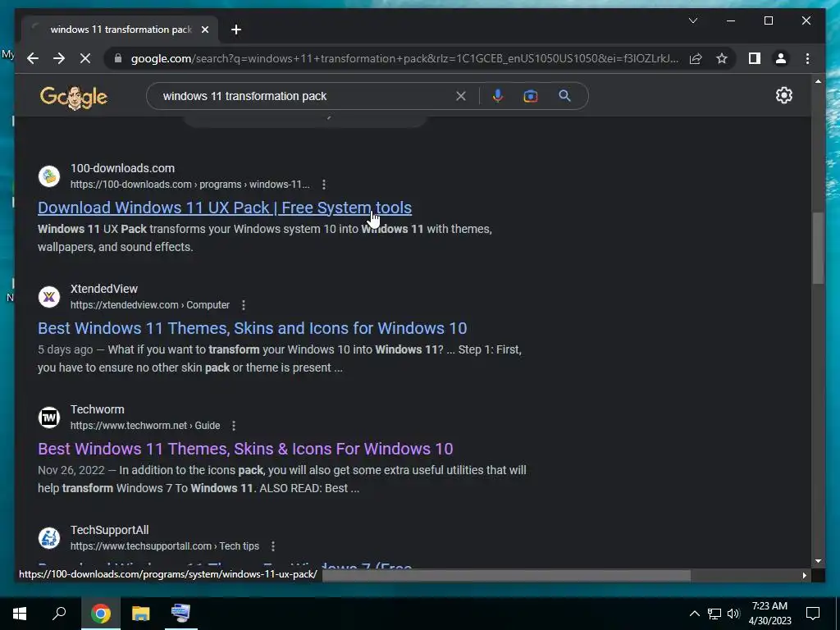Viewport: 840px width, 630px height.
Task: View site information padlock icon
Action: [x=118, y=58]
